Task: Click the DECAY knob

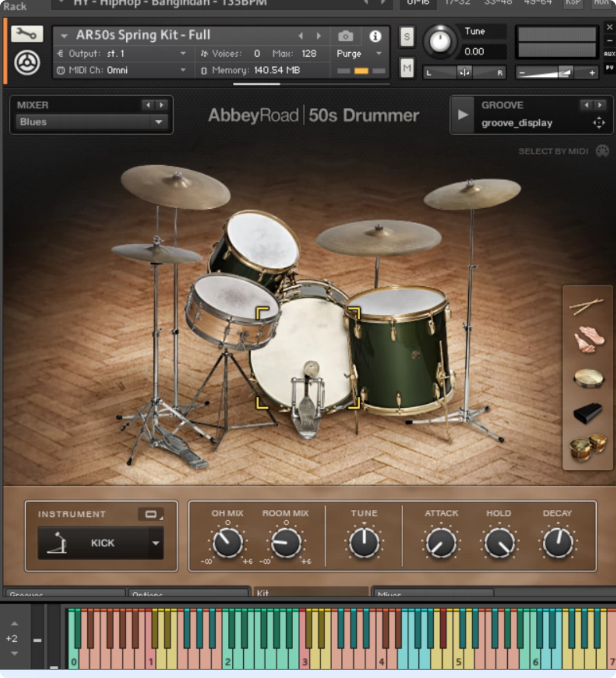Action: 558,543
